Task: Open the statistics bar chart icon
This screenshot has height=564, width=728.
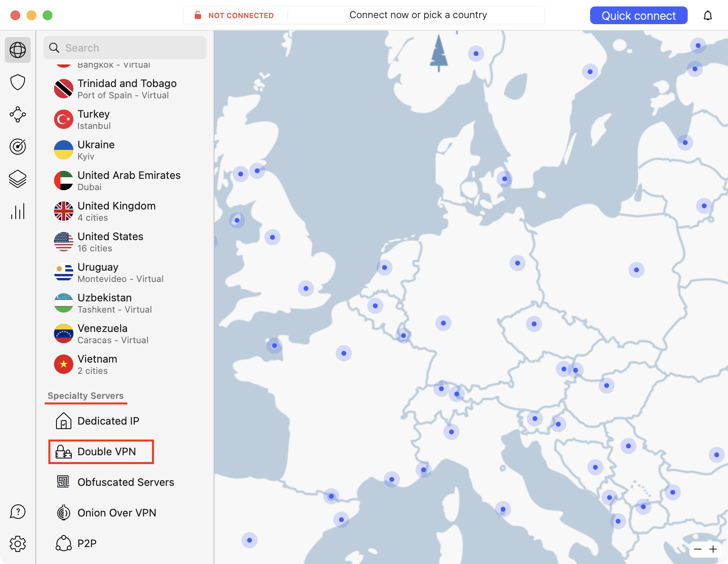Action: pyautogui.click(x=18, y=211)
